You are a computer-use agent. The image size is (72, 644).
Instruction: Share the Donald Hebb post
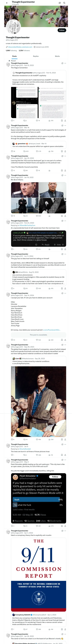65,288
